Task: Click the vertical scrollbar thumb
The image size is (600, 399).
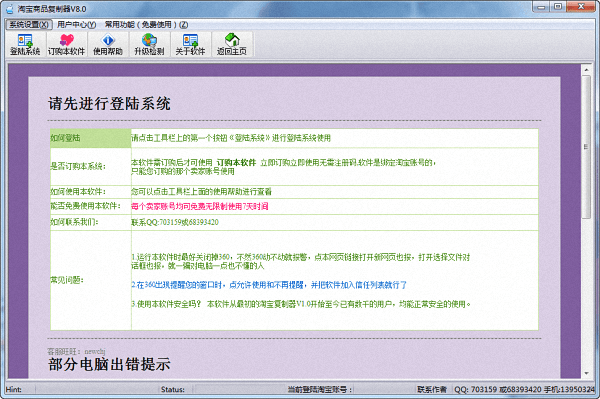Action: (x=586, y=147)
